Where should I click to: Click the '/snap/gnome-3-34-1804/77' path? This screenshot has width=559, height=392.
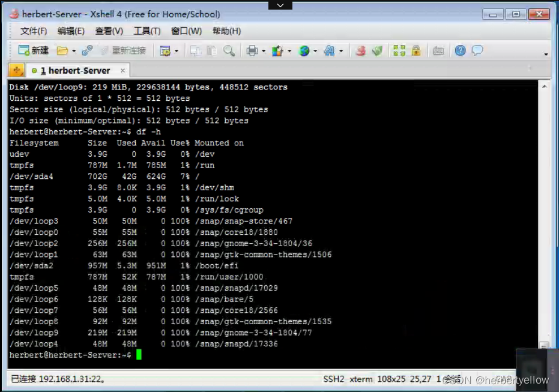tap(253, 333)
